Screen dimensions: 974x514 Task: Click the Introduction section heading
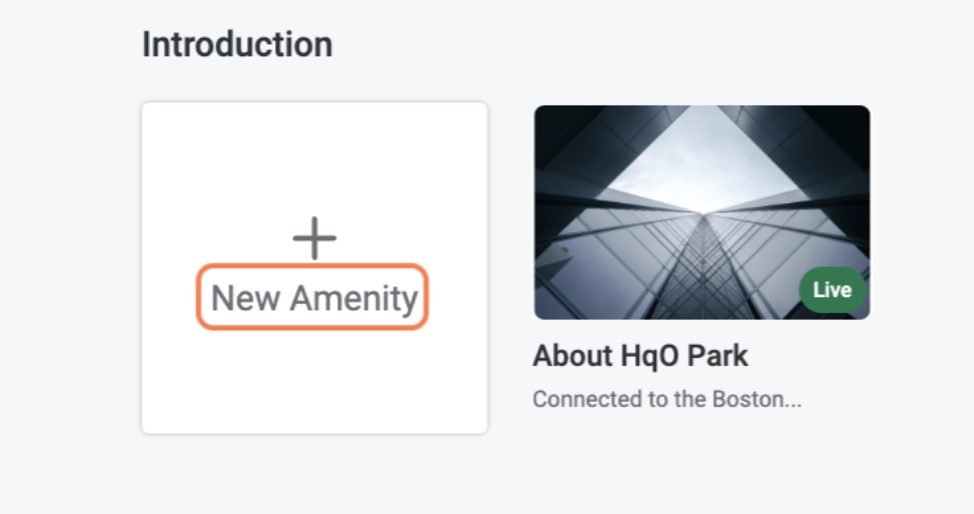(237, 45)
